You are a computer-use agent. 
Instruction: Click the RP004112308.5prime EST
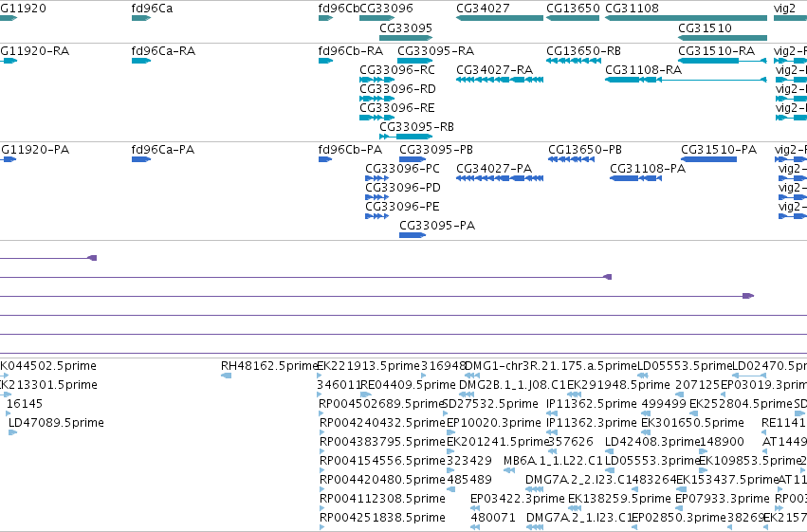[x=321, y=508]
